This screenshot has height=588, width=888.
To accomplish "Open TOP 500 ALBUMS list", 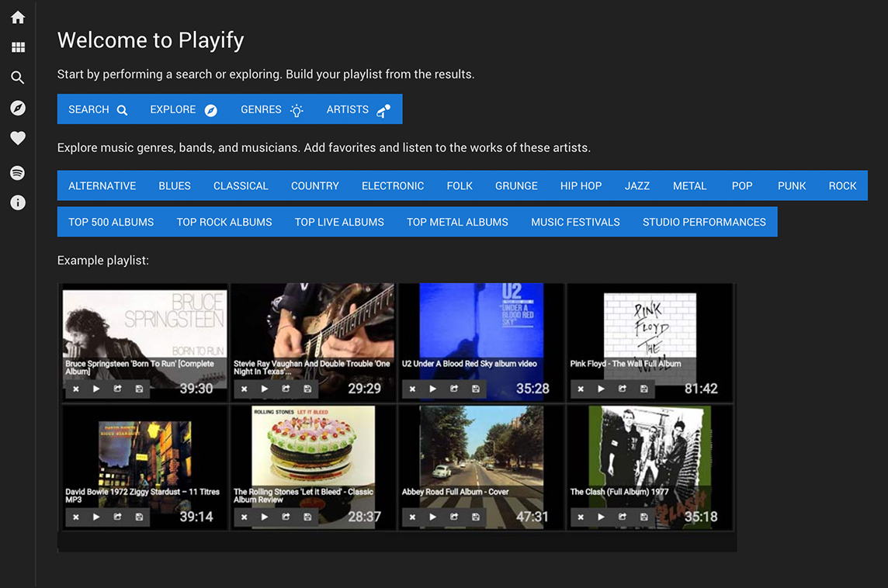I will click(111, 222).
